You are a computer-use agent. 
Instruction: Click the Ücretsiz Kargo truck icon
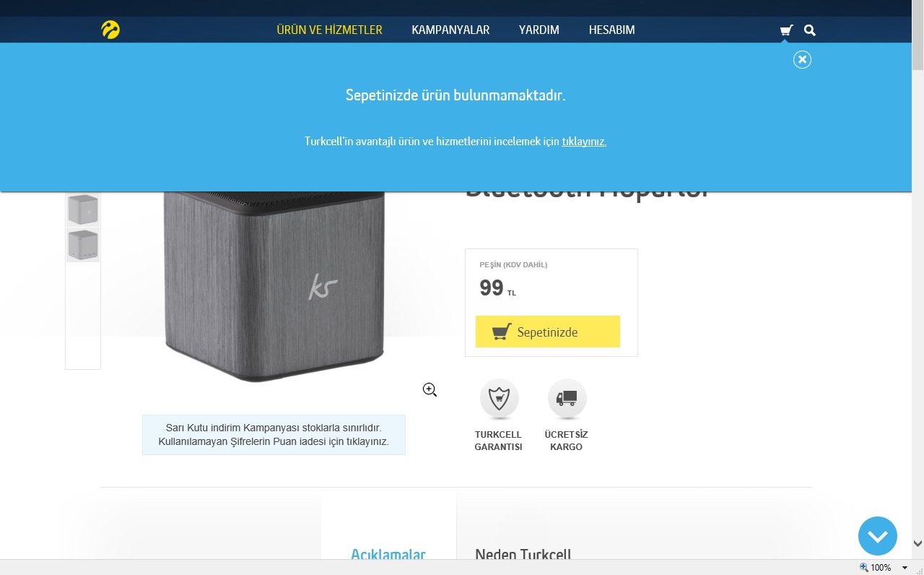[567, 398]
